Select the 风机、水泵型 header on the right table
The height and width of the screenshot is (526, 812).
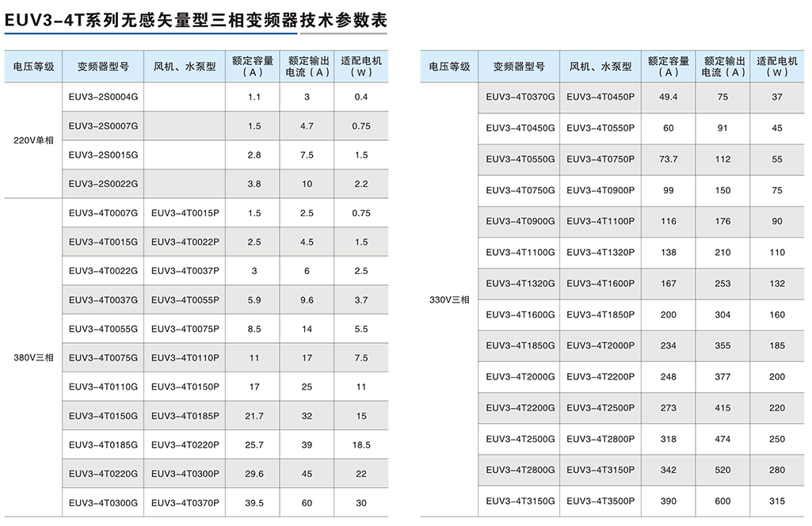pyautogui.click(x=600, y=67)
